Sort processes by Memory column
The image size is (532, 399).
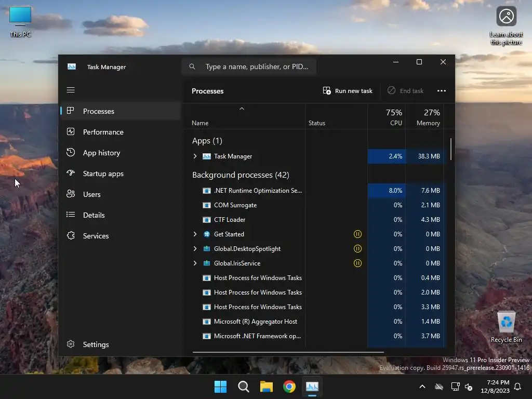tap(425, 117)
